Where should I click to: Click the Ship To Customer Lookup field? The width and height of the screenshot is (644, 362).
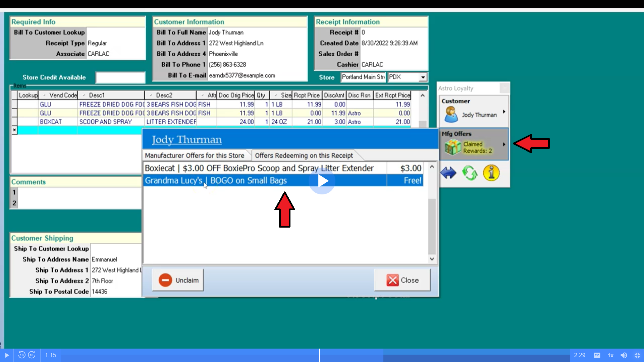click(x=116, y=249)
